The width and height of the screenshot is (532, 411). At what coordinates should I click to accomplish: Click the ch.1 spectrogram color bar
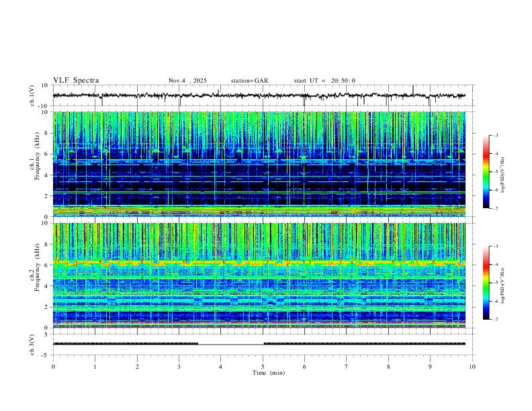click(x=486, y=172)
